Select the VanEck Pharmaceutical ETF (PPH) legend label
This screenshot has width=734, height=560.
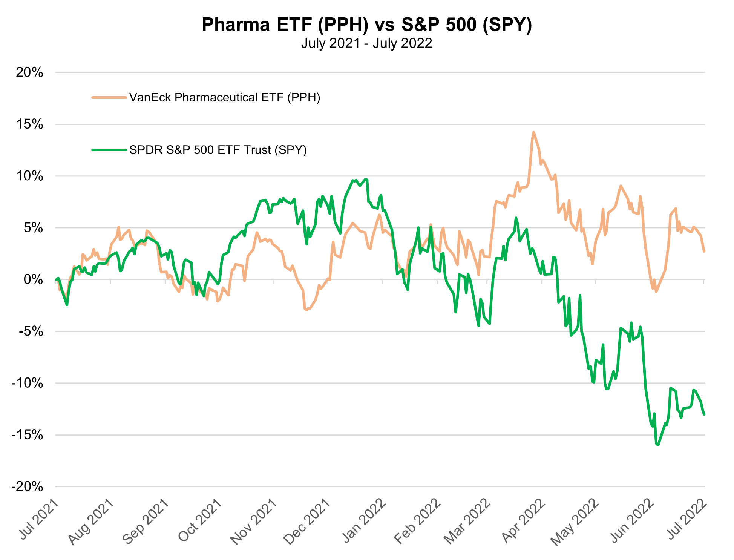(x=225, y=97)
